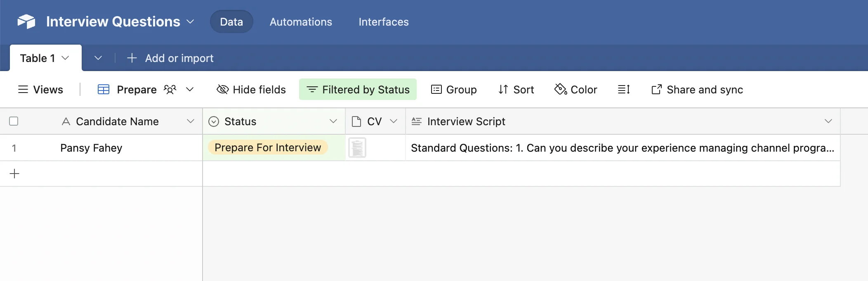This screenshot has height=281, width=868.
Task: Open the row height icon
Action: (623, 89)
